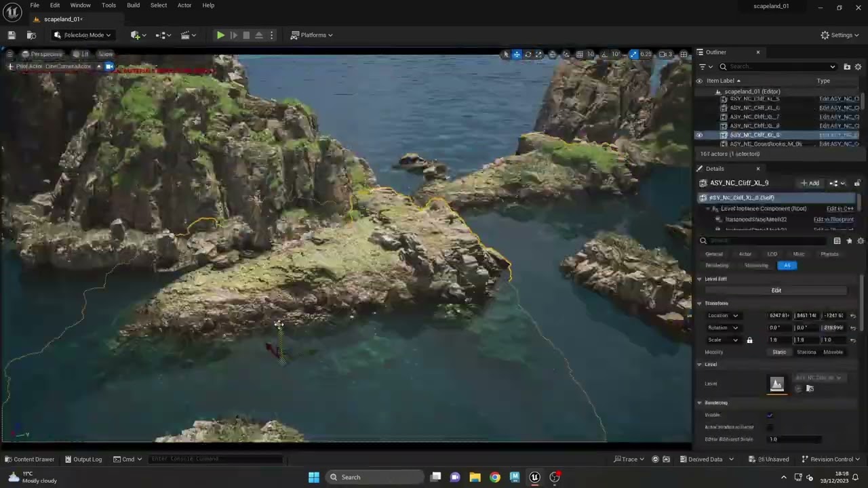Collapse the Transform section

699,304
